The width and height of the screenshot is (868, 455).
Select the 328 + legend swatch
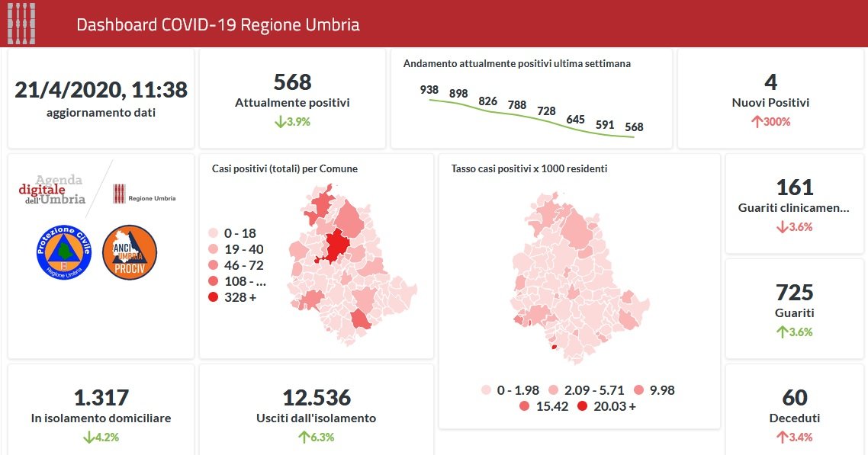213,297
